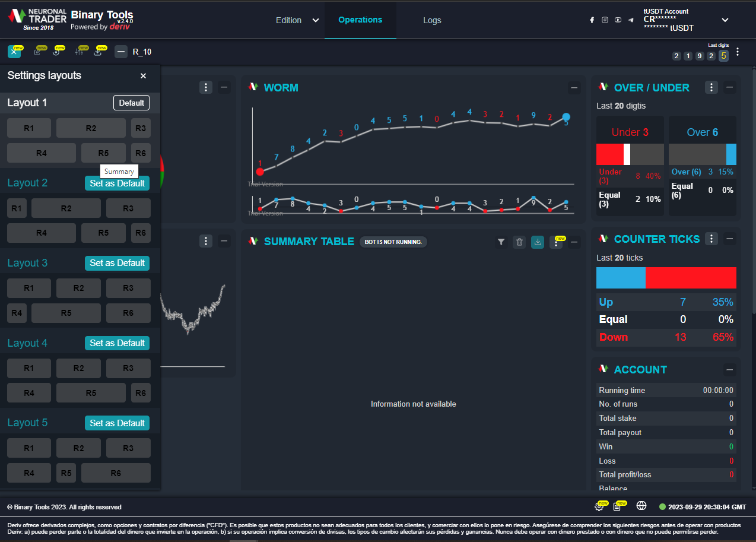Open the edit/compose tool in the top toolbar
The height and width of the screenshot is (542, 756).
[x=39, y=52]
